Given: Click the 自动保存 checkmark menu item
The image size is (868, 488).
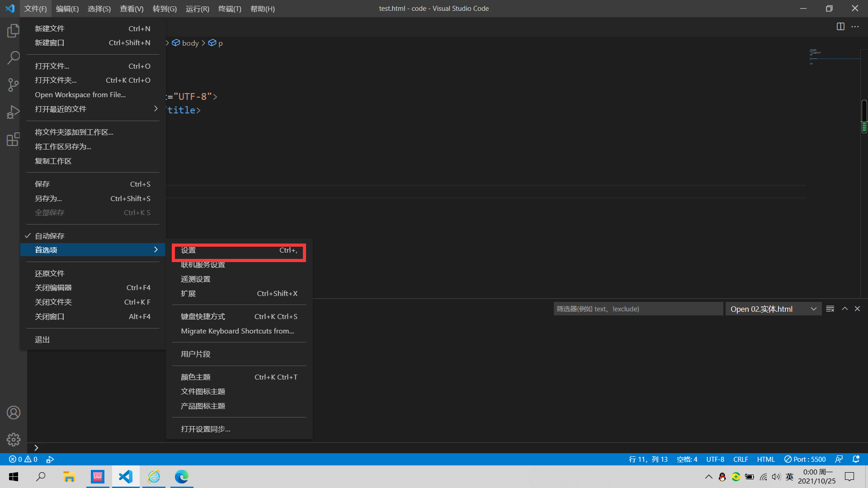Looking at the screenshot, I should [50, 235].
